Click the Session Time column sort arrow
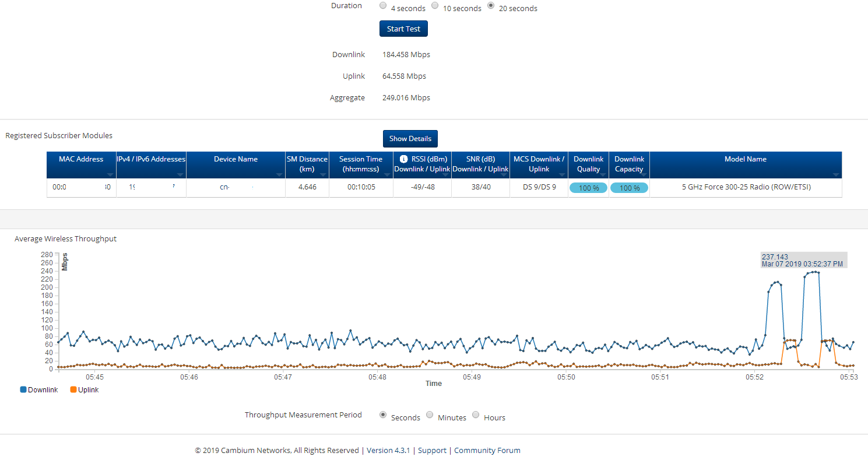The width and height of the screenshot is (868, 460). tap(386, 174)
